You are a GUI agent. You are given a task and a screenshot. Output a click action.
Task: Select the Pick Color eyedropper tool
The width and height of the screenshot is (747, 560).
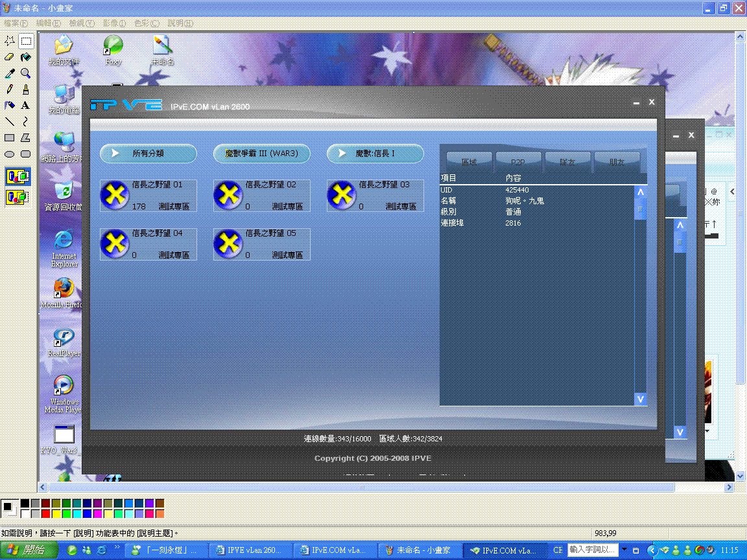[10, 73]
